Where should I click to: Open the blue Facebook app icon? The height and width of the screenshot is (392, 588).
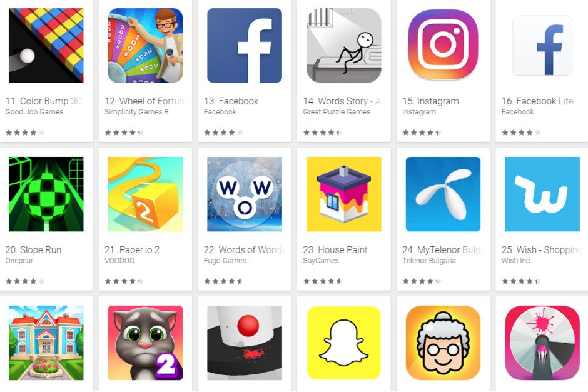pos(245,46)
